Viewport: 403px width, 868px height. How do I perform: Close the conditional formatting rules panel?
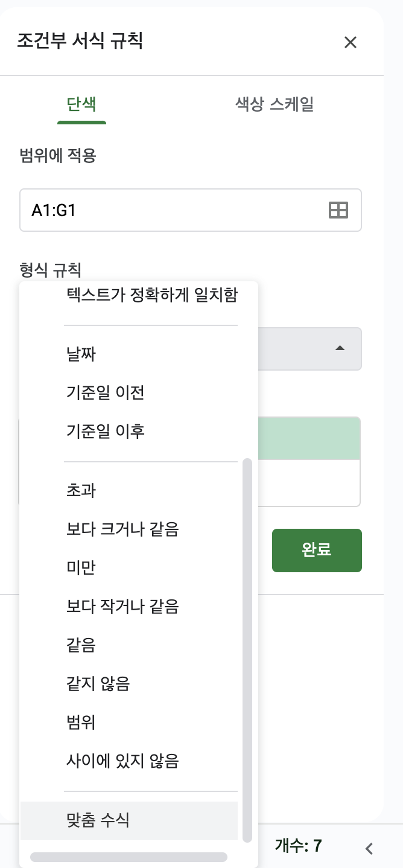(351, 42)
